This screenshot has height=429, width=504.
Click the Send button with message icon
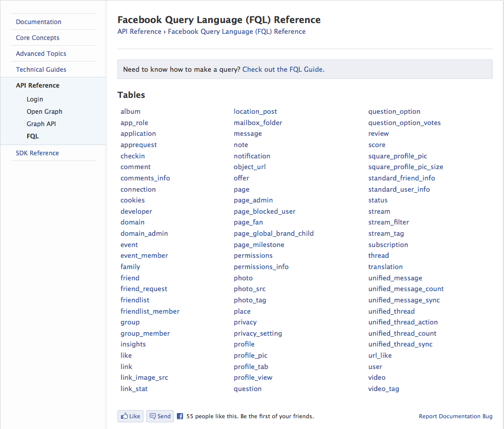point(160,416)
